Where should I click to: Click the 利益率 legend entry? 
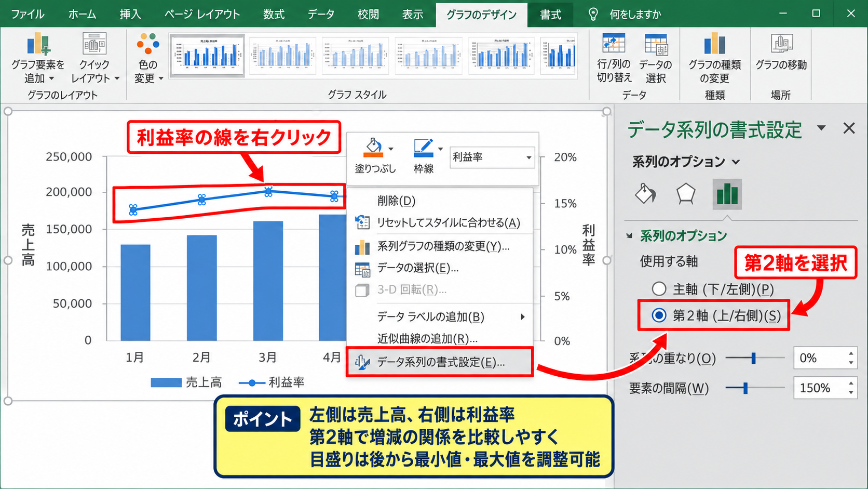tap(272, 382)
